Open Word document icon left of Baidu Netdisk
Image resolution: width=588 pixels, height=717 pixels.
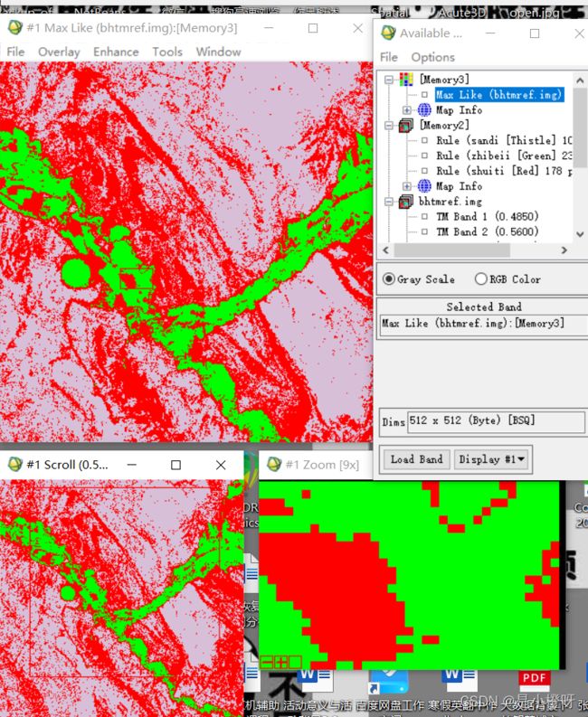[315, 680]
